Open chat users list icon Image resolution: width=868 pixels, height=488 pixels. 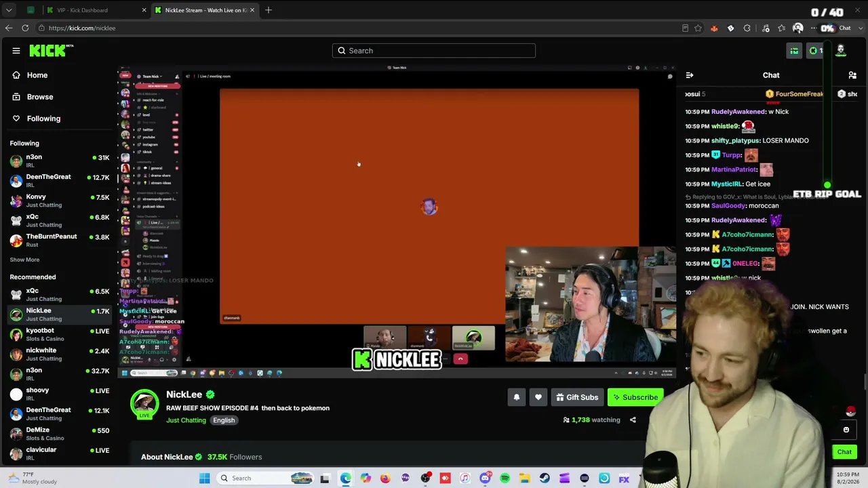click(x=852, y=75)
